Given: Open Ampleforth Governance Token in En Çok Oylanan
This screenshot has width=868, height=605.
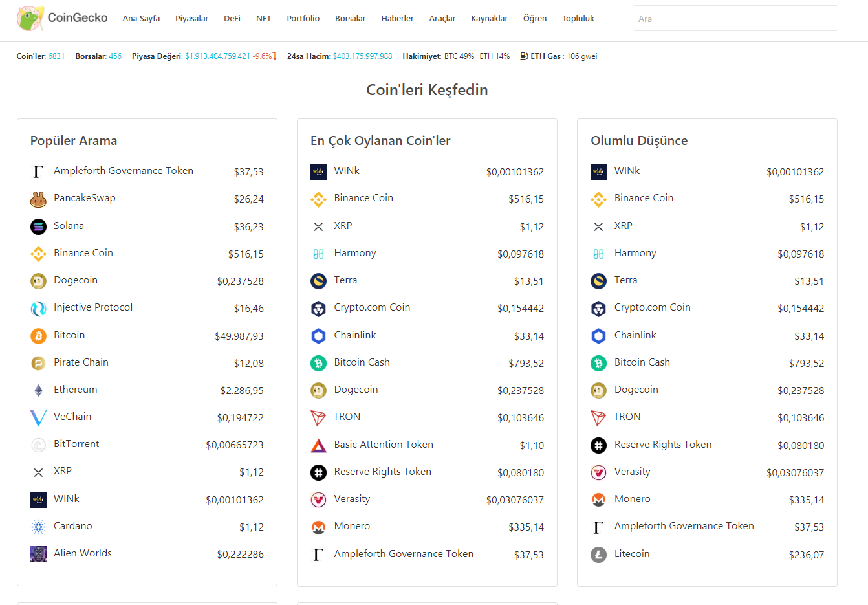Looking at the screenshot, I should click(x=404, y=554).
